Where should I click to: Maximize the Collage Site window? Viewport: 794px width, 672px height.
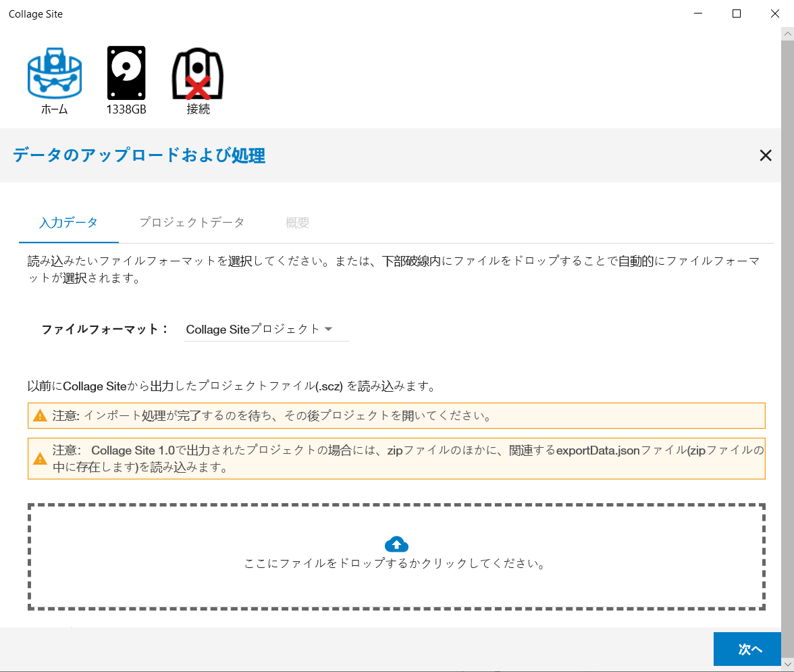[x=737, y=14]
